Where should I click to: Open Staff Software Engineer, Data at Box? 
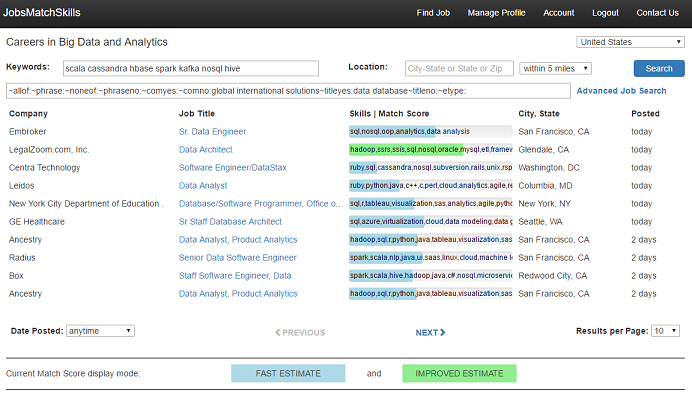click(235, 276)
